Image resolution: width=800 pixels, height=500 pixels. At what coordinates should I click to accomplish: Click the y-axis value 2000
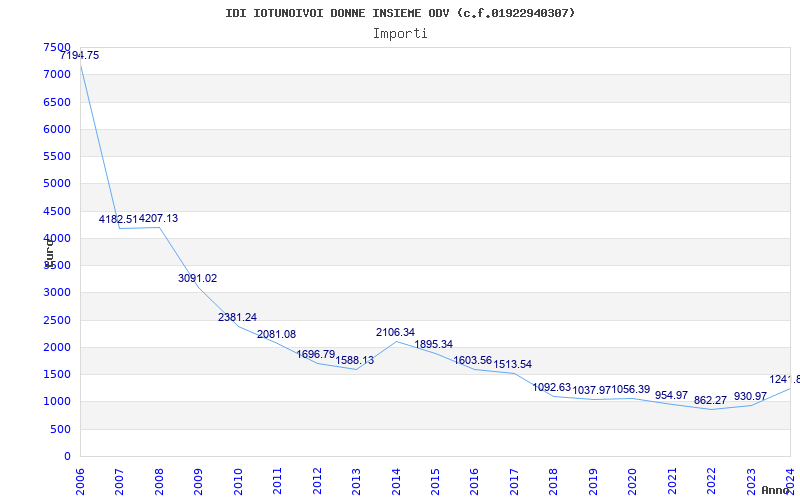[x=57, y=347]
